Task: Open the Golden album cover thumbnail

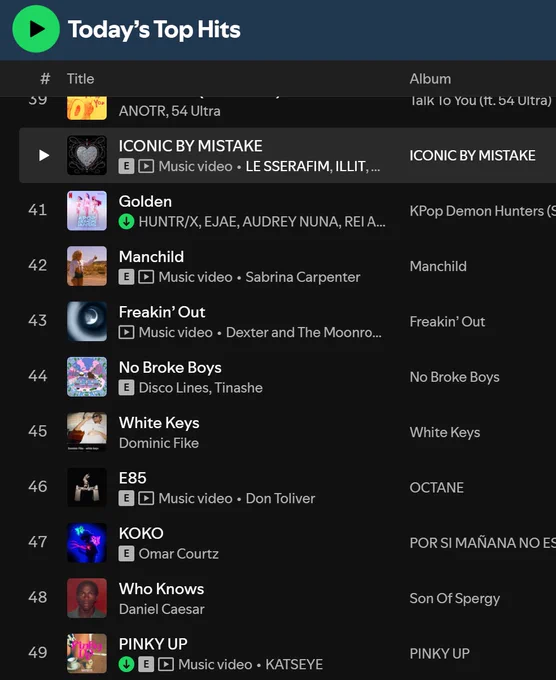Action: coord(87,211)
